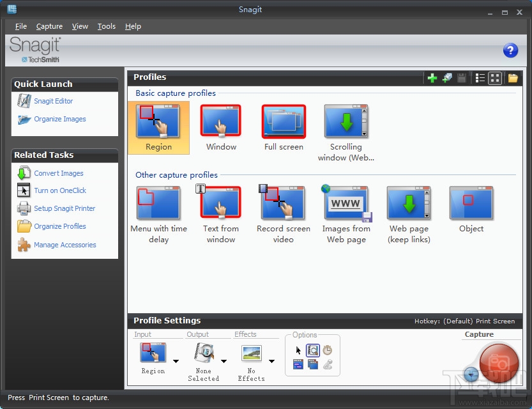Open the File menu
Screen dimensions: 532x409
20,26
